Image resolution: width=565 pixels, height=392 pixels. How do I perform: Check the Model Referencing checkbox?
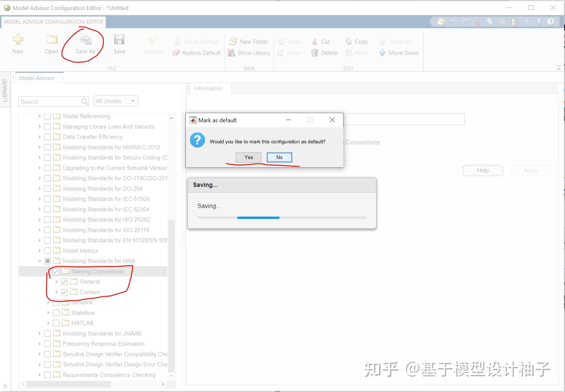click(x=48, y=116)
